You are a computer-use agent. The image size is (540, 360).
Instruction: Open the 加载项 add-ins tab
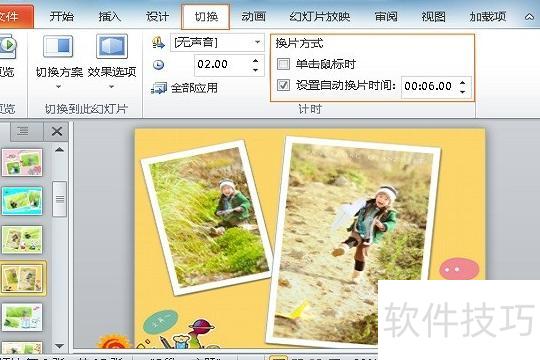tap(487, 16)
